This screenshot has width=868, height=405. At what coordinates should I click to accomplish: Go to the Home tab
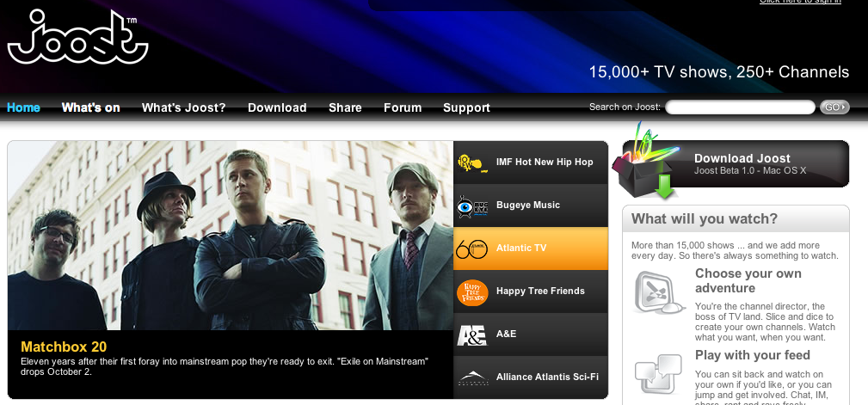23,107
